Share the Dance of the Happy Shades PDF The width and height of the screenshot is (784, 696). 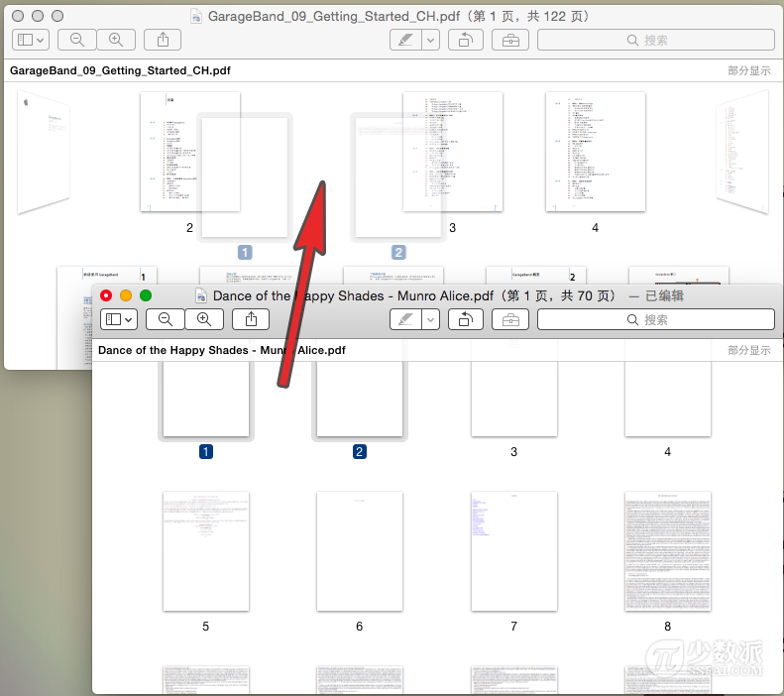click(x=251, y=319)
